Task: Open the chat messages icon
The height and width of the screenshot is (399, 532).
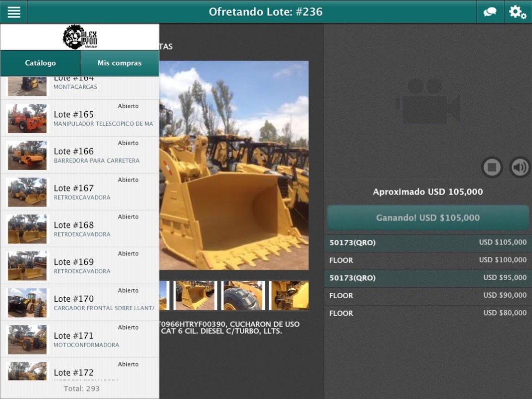Action: [490, 12]
